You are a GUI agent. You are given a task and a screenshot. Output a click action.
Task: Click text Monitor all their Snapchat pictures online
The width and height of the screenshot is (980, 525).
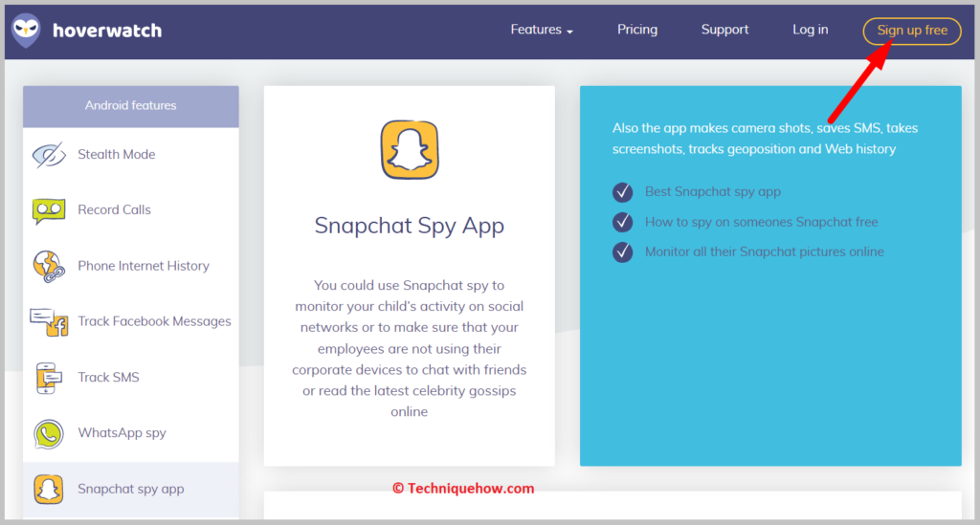tap(765, 252)
